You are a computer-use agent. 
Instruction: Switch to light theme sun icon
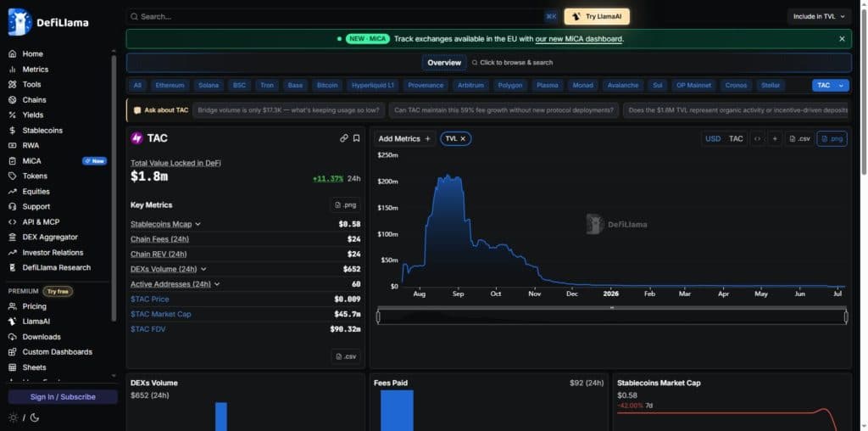[14, 417]
